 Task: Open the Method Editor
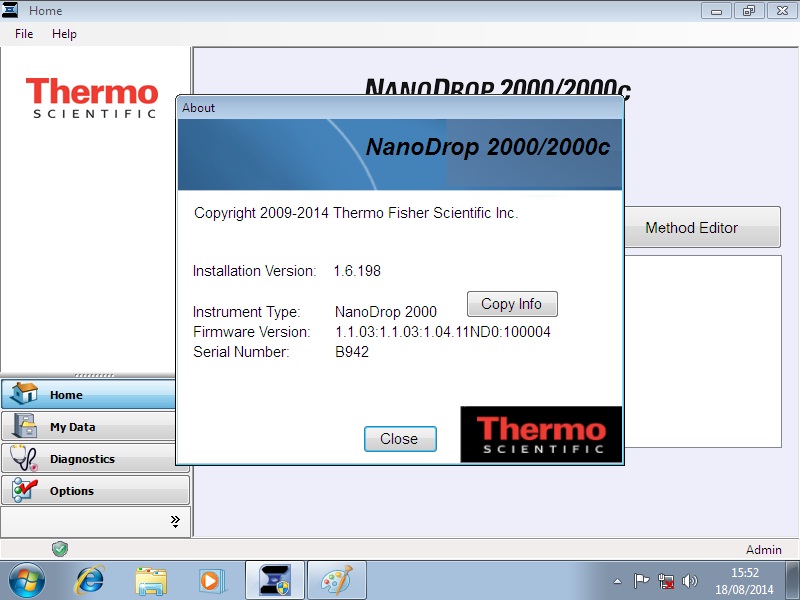point(703,228)
